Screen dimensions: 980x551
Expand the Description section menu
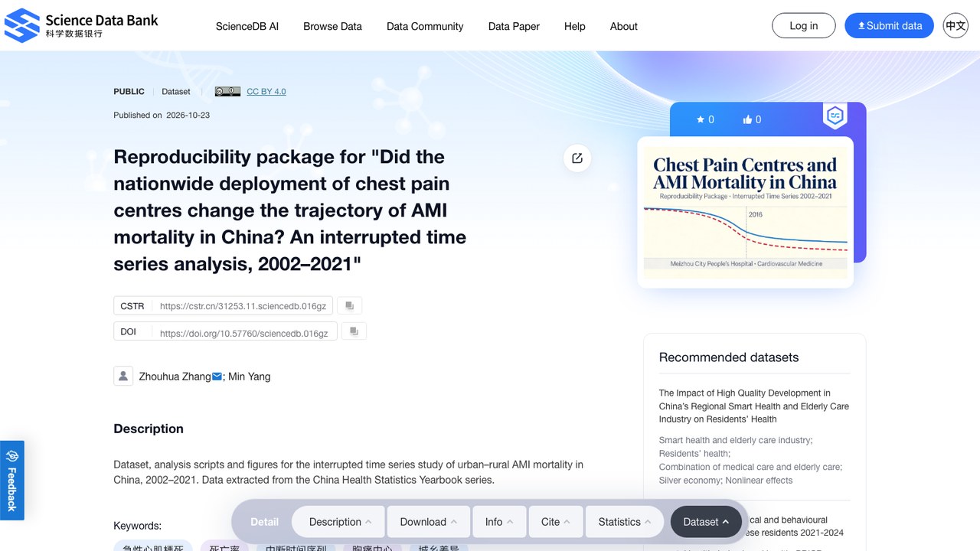(340, 522)
